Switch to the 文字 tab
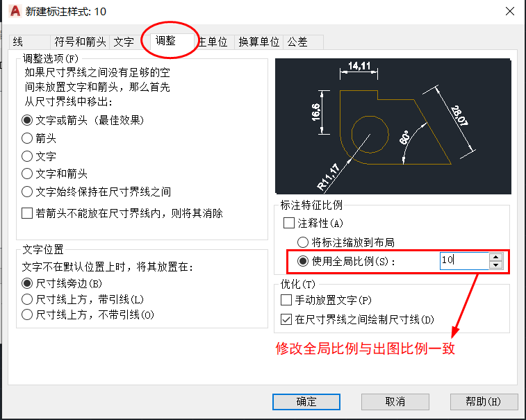The height and width of the screenshot is (420, 526). pyautogui.click(x=124, y=42)
